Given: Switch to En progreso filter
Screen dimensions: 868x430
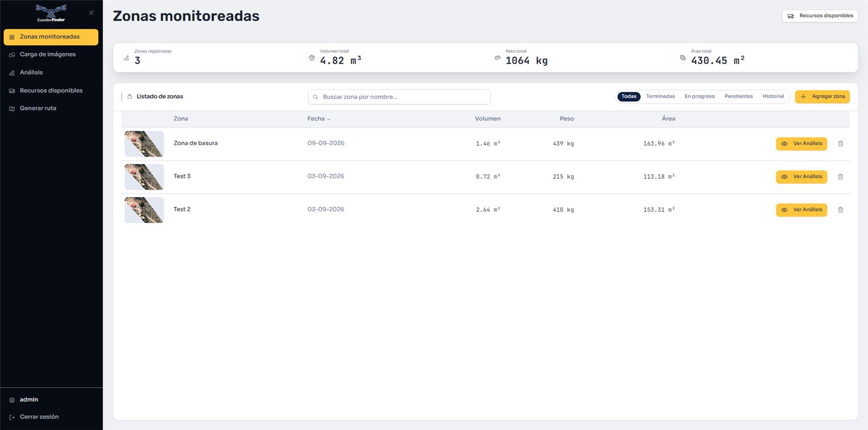Looking at the screenshot, I should tap(700, 97).
